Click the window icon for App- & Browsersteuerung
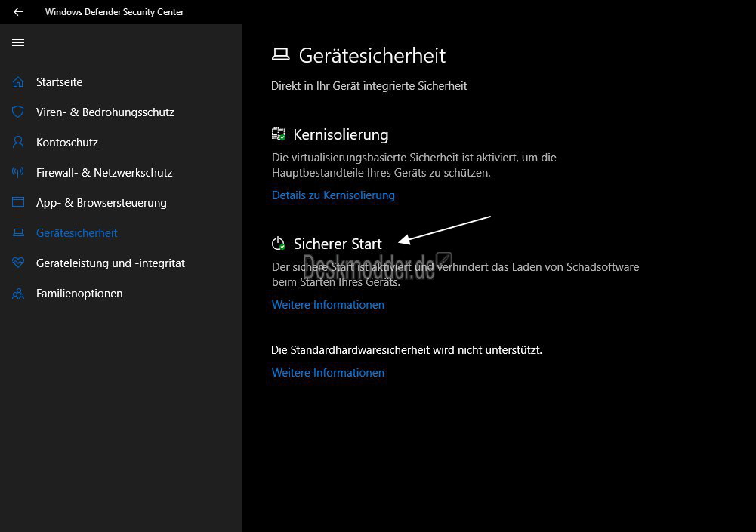 pyautogui.click(x=18, y=202)
